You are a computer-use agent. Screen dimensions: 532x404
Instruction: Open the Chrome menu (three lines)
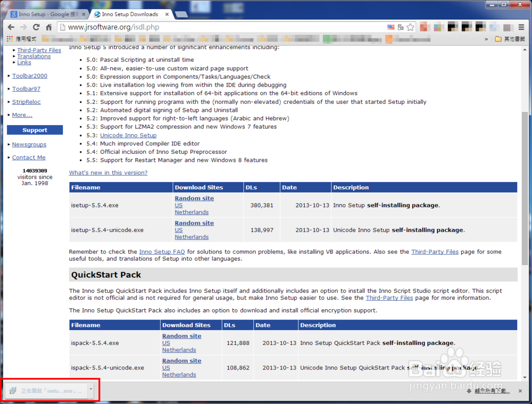click(521, 27)
